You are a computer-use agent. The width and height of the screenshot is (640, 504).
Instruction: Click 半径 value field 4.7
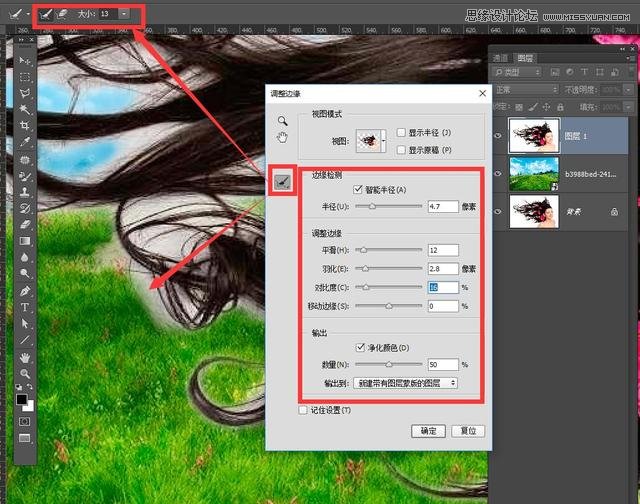point(443,206)
